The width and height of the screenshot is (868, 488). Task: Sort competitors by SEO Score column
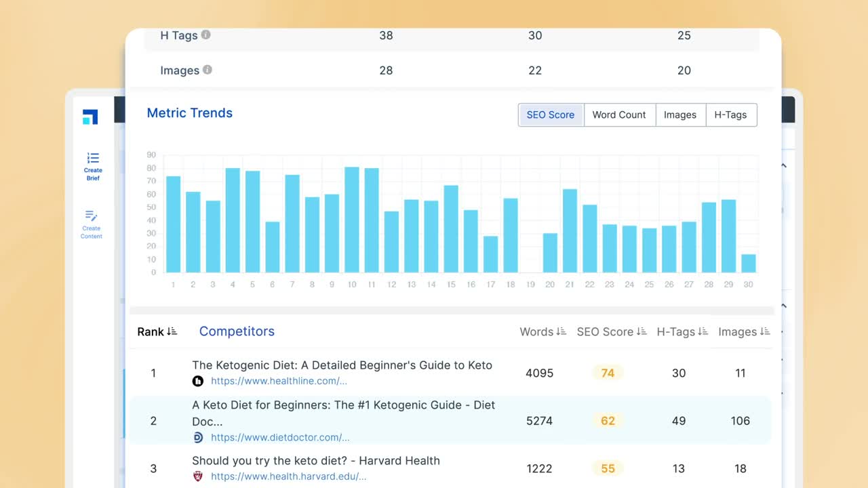611,331
